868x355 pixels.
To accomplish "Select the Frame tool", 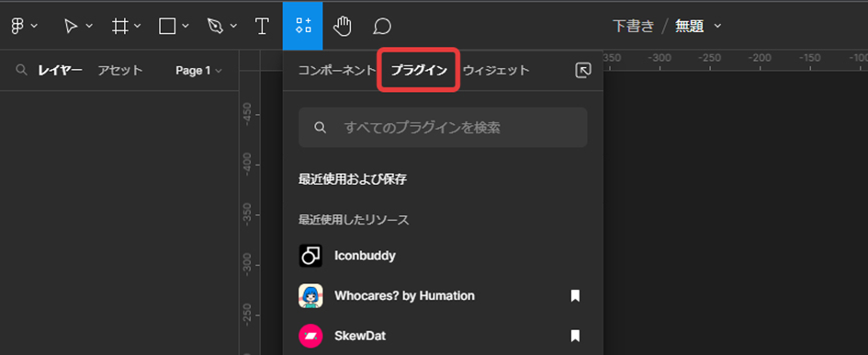I will coord(120,26).
